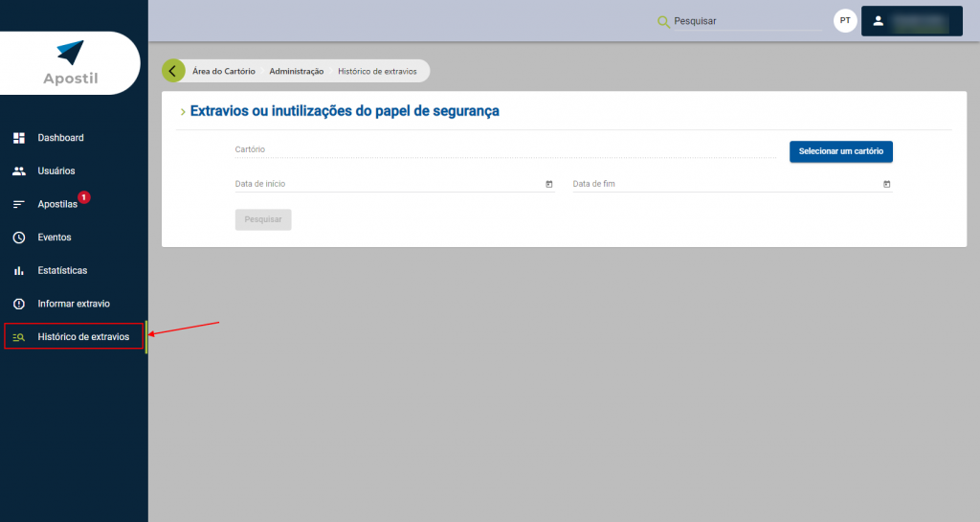This screenshot has width=980, height=522.
Task: Click the Selecionar um cartório button
Action: (840, 151)
